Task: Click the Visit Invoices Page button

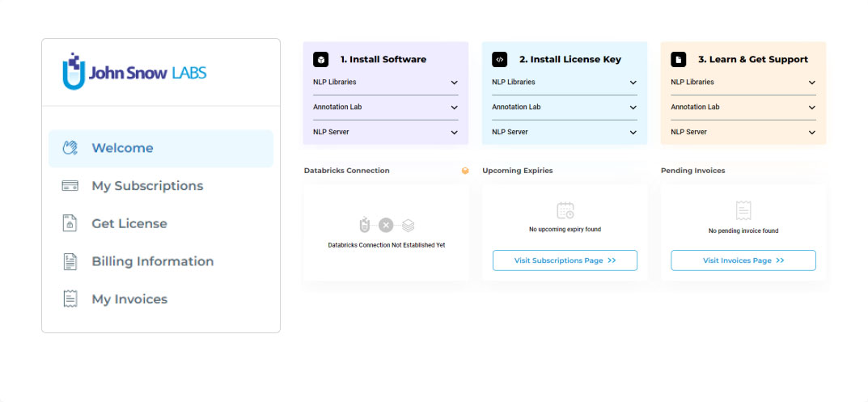Action: 743,260
